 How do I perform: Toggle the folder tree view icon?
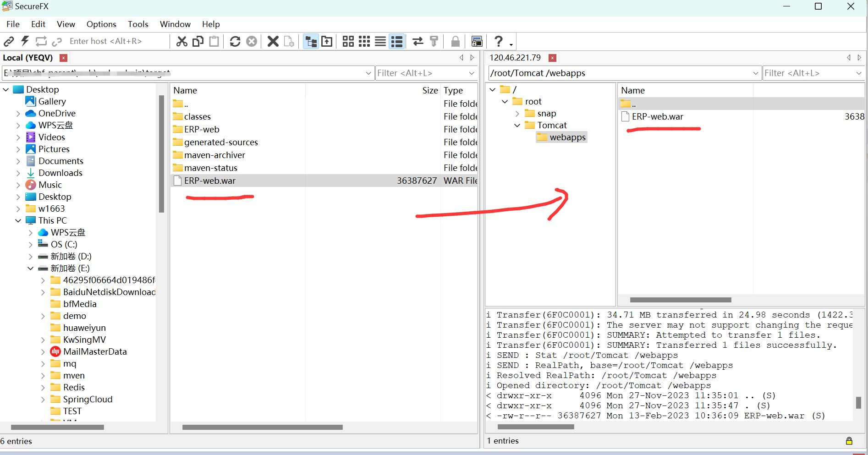point(311,41)
